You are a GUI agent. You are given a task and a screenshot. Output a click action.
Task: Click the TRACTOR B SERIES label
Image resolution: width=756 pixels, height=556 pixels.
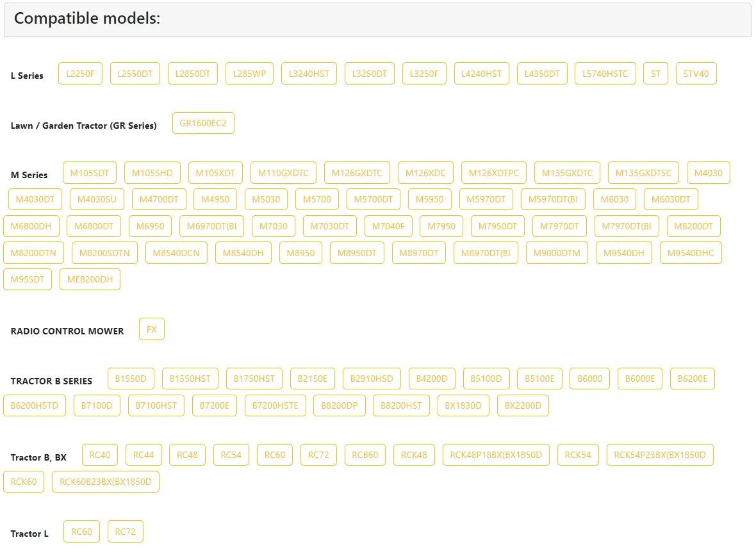(51, 381)
